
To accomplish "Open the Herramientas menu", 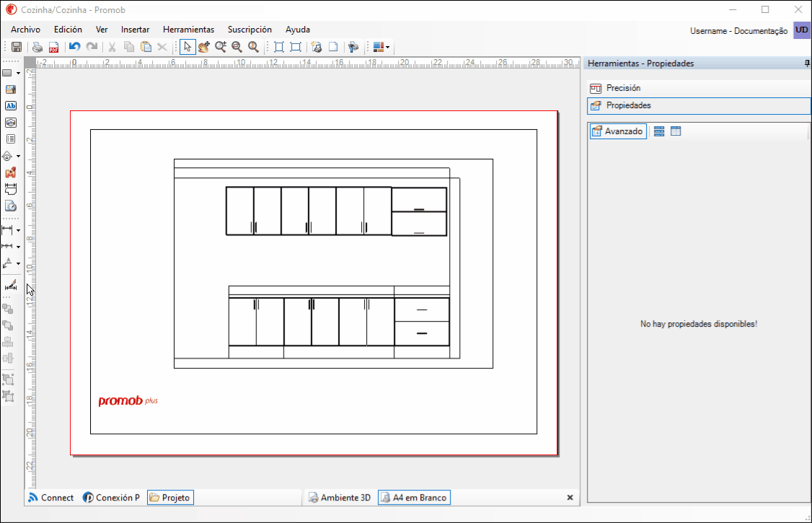I will pyautogui.click(x=188, y=30).
